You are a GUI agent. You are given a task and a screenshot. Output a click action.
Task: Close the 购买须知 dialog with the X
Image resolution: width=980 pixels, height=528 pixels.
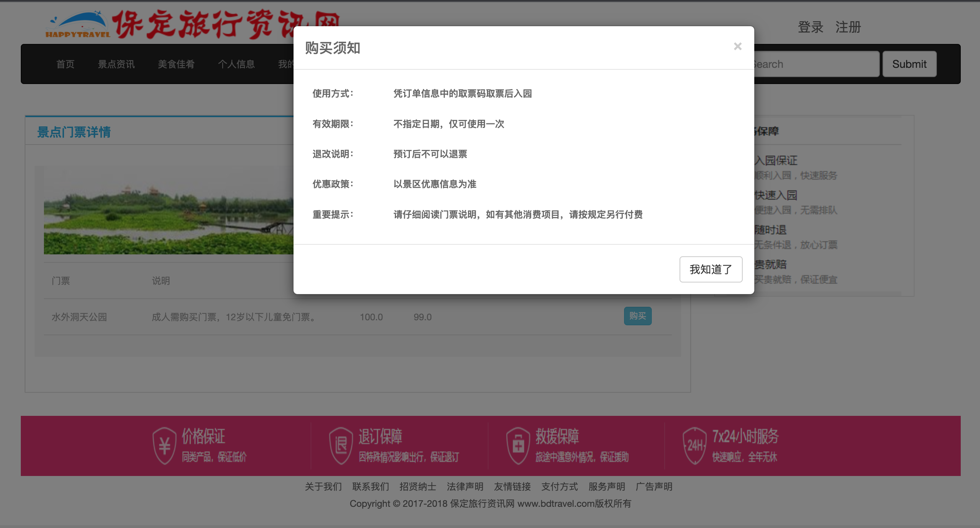737,46
